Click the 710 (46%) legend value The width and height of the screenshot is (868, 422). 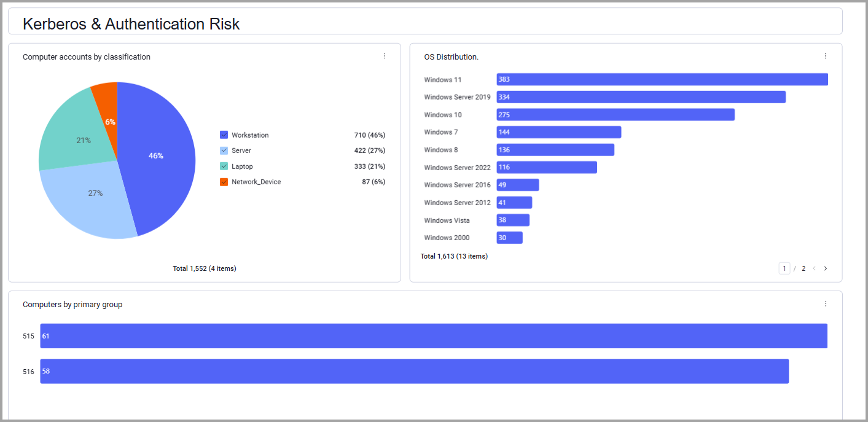point(370,135)
